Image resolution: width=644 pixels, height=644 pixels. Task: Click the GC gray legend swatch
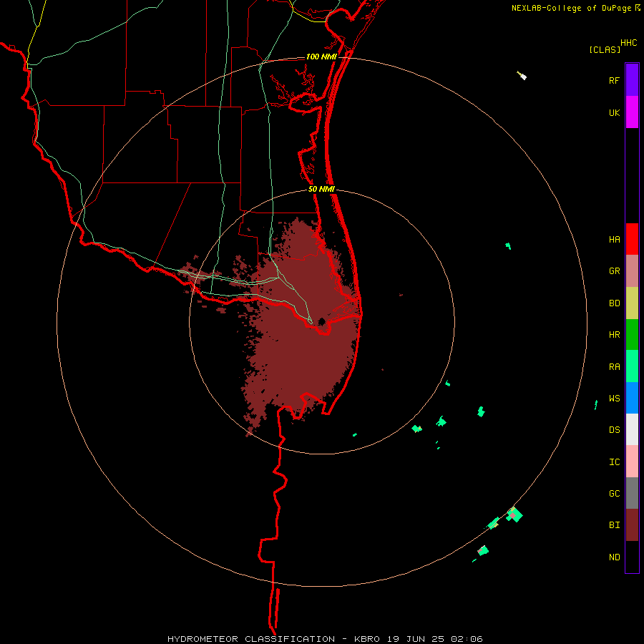[x=632, y=493]
